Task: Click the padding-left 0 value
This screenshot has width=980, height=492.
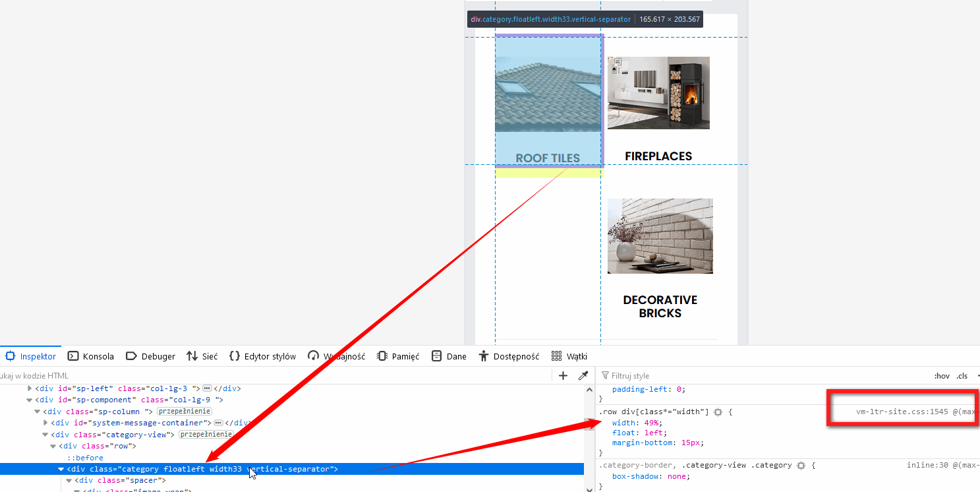Action: click(x=680, y=389)
